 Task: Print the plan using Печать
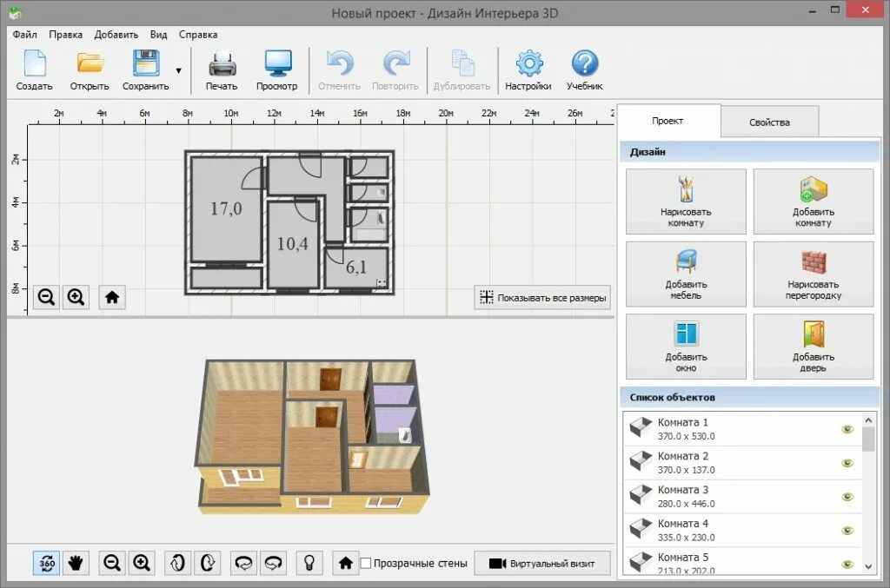pos(222,69)
